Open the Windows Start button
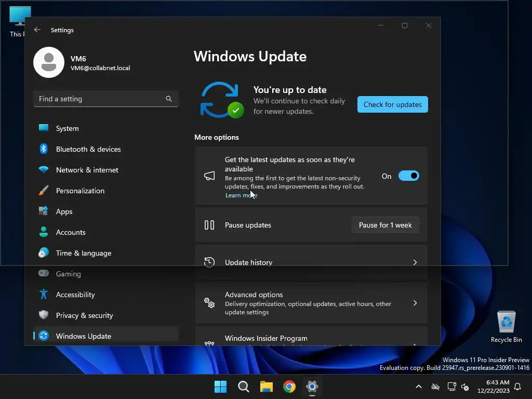 (220, 387)
